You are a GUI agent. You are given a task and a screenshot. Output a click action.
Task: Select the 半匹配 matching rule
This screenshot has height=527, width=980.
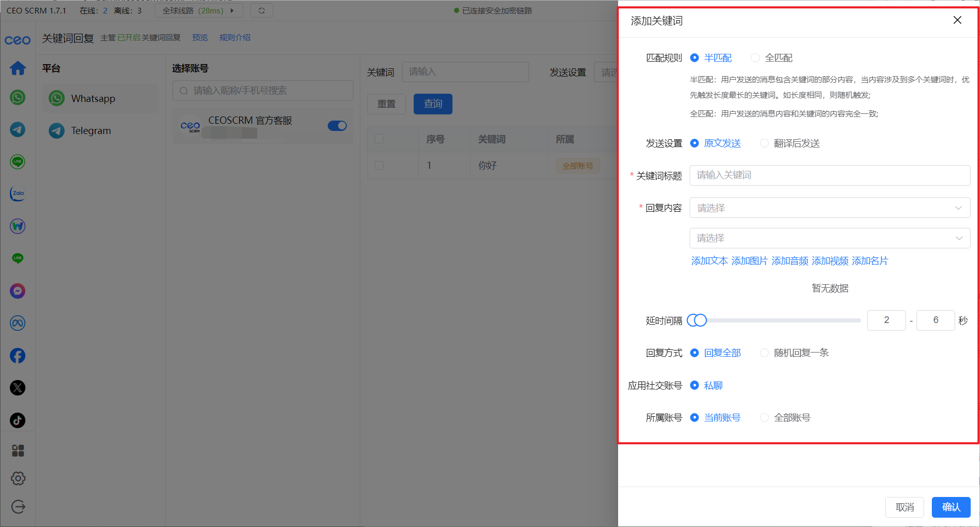click(x=711, y=58)
